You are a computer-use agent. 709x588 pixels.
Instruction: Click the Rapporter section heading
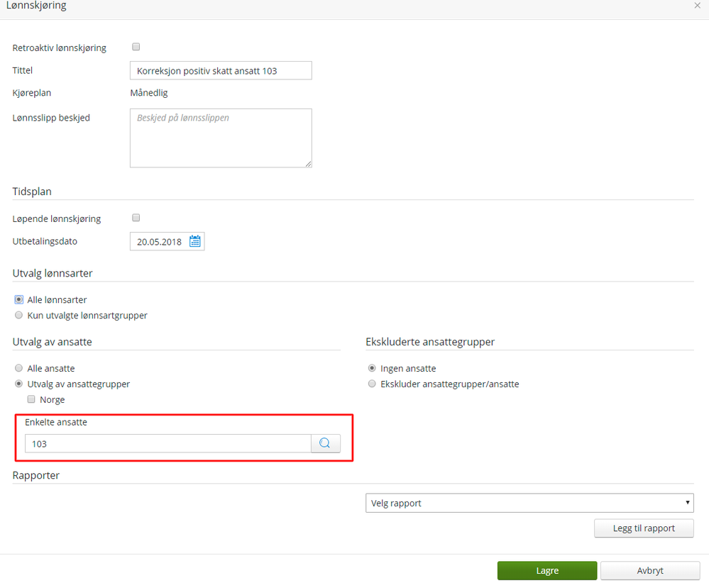pyautogui.click(x=35, y=475)
